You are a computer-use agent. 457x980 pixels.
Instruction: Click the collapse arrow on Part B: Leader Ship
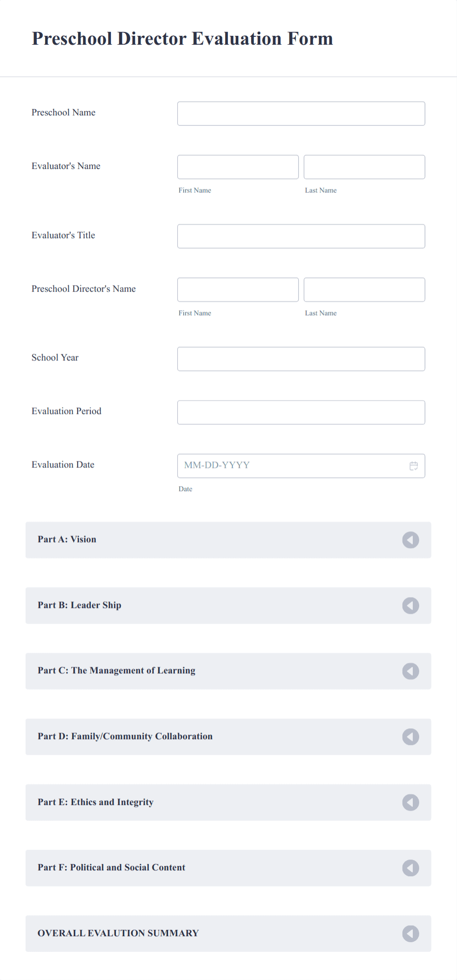click(x=410, y=605)
